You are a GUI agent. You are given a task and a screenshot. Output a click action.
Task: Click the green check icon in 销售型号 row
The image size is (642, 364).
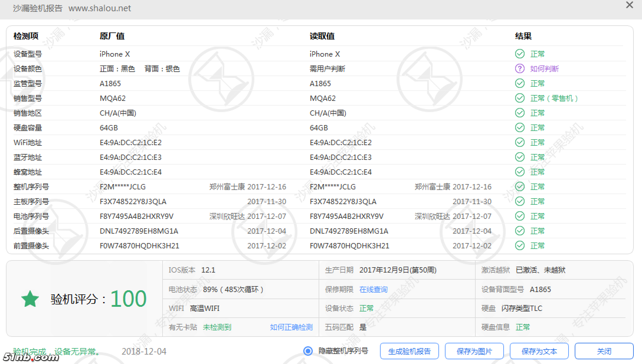point(520,98)
